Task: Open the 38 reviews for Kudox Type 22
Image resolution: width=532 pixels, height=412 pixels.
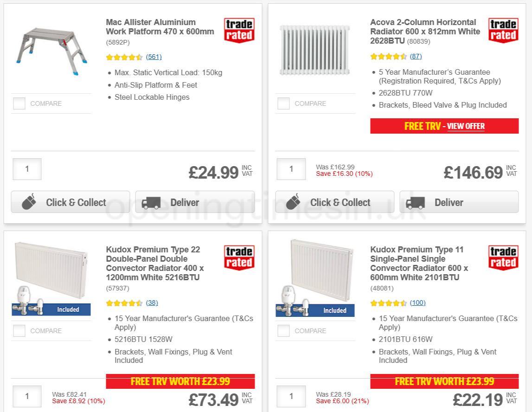Action: [x=152, y=303]
